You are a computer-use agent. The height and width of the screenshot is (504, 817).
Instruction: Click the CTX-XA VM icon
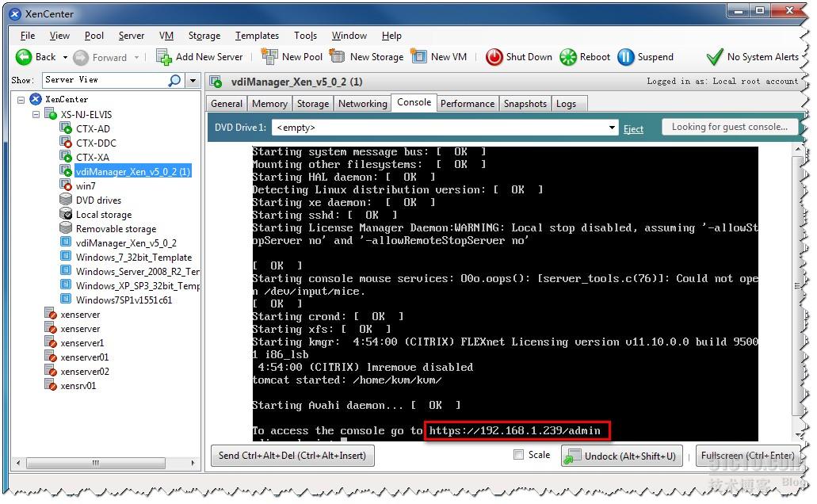tap(66, 156)
